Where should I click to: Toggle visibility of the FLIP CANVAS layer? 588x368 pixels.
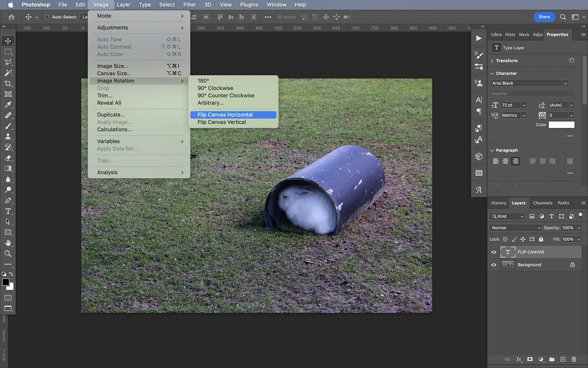[x=494, y=252]
